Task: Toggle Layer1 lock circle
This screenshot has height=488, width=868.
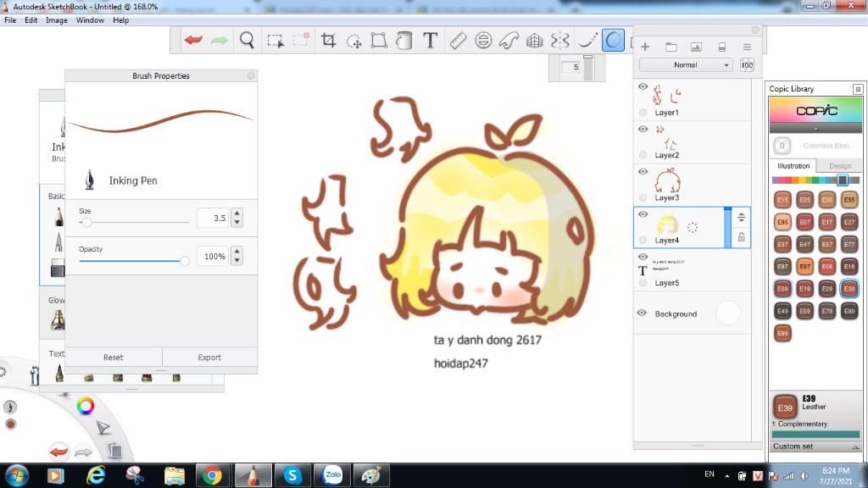Action: point(643,113)
